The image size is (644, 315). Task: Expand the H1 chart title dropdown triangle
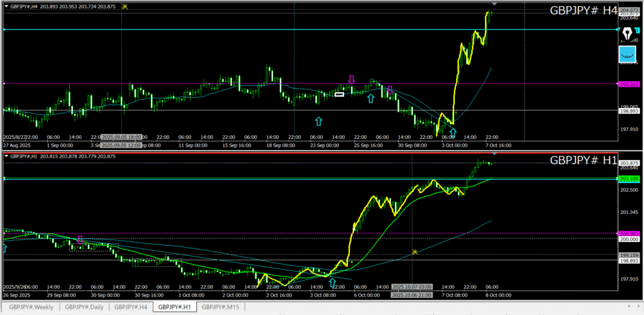(x=6, y=157)
